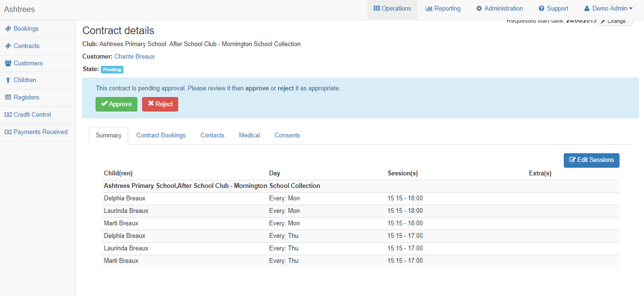The image size is (644, 296).
Task: Open the Operations menu
Action: tap(392, 9)
